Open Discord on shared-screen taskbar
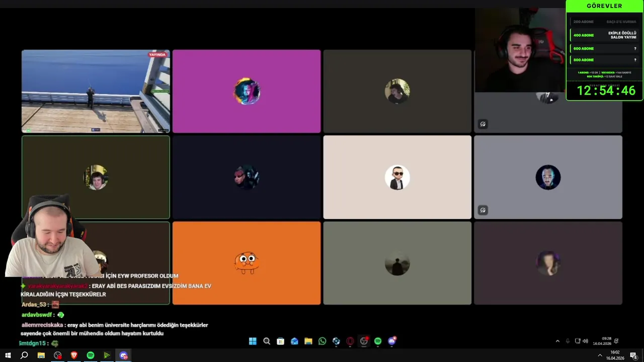This screenshot has height=362, width=644. tap(392, 341)
